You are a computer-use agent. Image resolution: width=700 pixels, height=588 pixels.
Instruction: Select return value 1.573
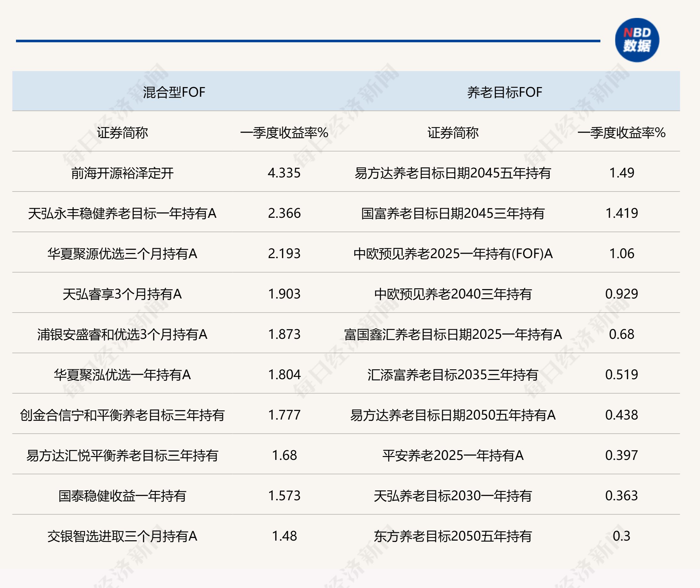[x=284, y=496]
